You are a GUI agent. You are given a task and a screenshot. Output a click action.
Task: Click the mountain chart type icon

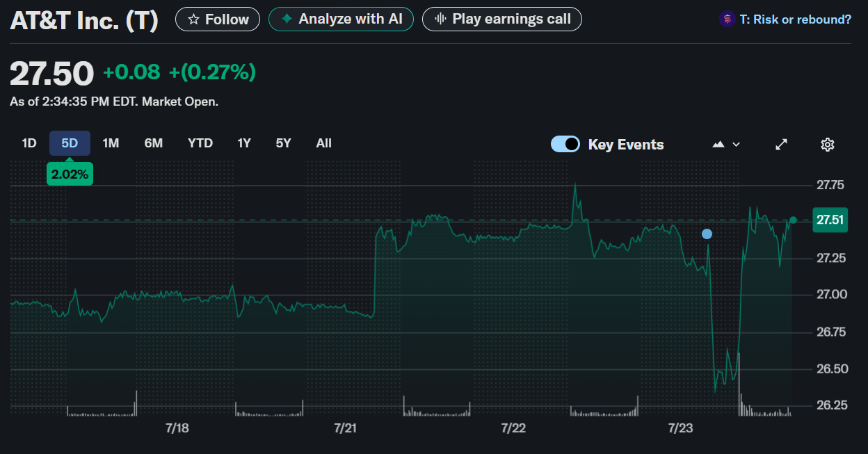pos(718,145)
